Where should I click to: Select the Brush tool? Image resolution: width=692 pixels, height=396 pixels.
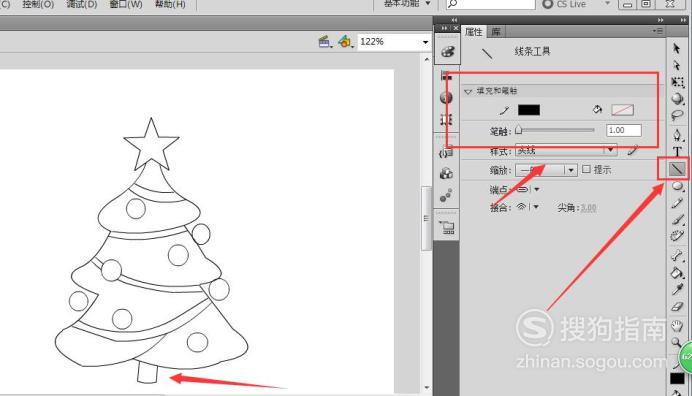tap(677, 219)
